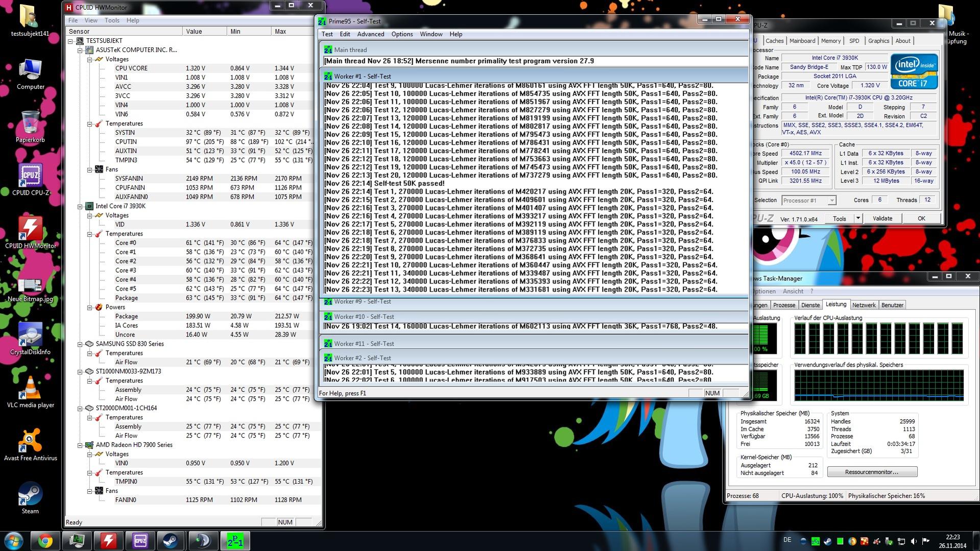Open the Papierkorb recycle bin
The width and height of the screenshot is (980, 551).
30,127
